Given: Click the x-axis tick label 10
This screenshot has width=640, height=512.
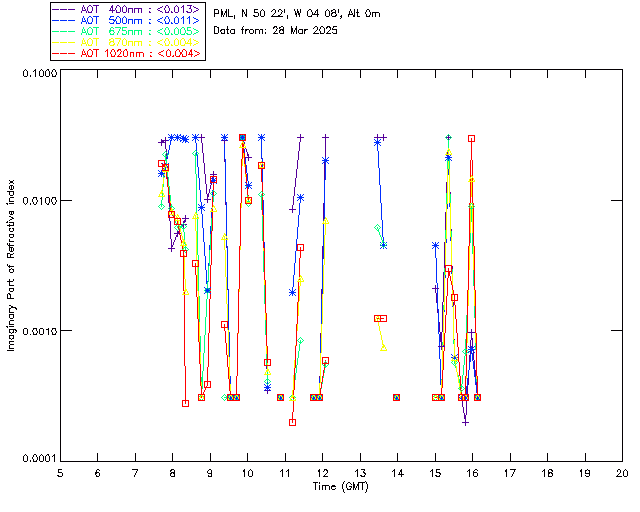Looking at the screenshot, I should 248,474.
